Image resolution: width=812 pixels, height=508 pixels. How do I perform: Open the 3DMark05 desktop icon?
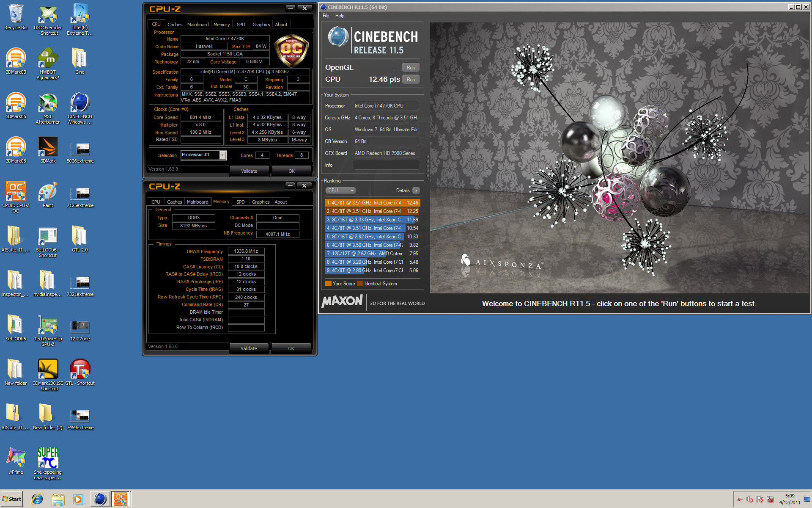click(x=16, y=106)
